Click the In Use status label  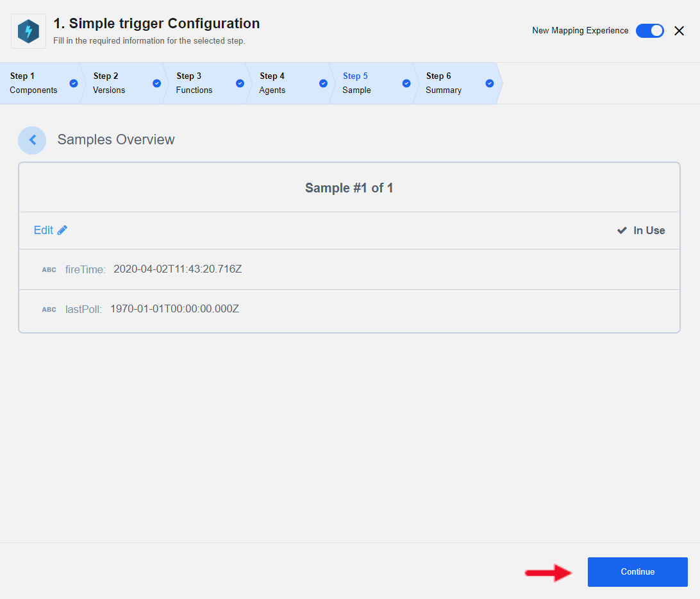(649, 230)
